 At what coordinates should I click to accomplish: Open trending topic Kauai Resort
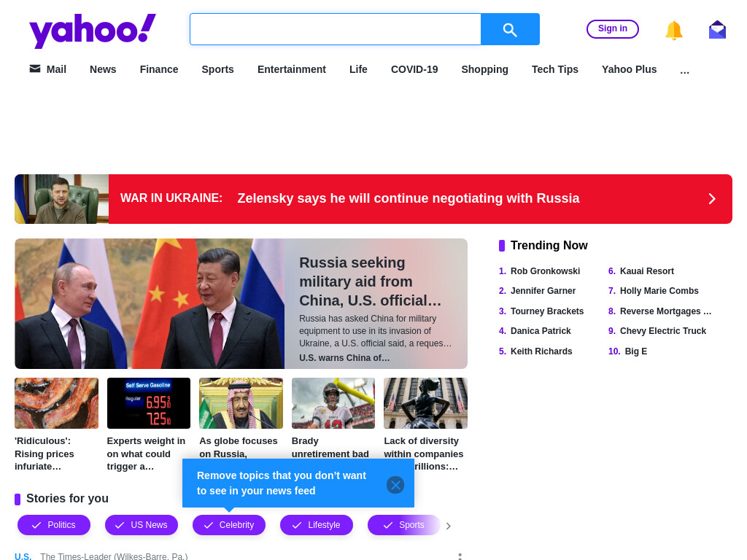647,271
